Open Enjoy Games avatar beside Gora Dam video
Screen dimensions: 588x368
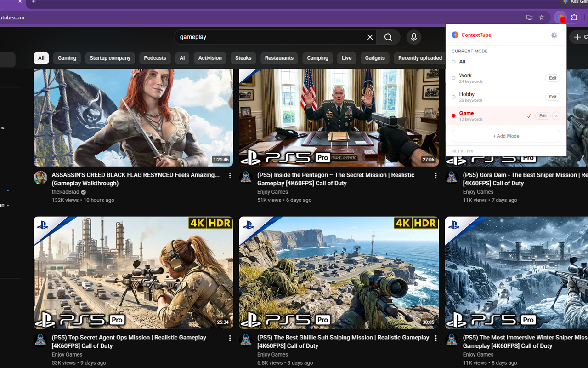point(452,178)
